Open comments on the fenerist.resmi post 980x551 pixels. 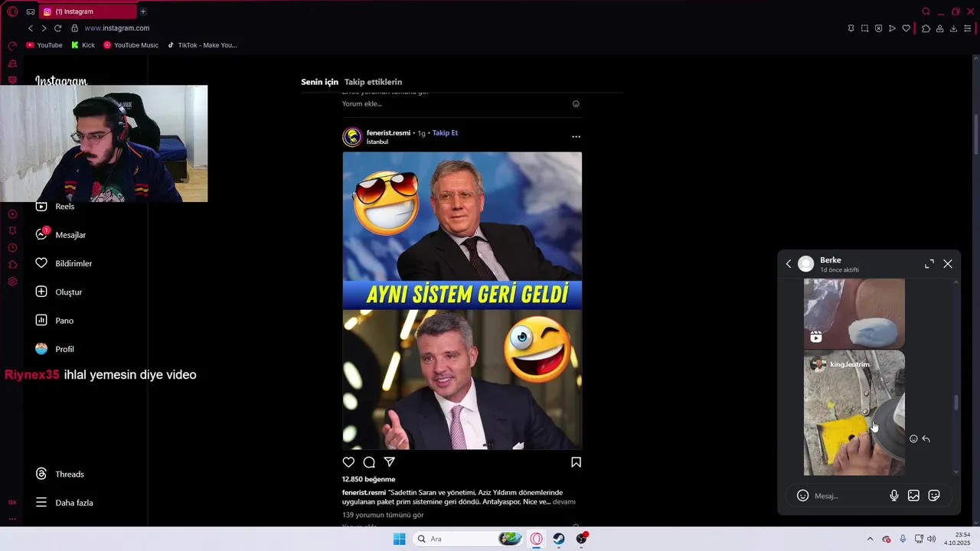coord(369,462)
